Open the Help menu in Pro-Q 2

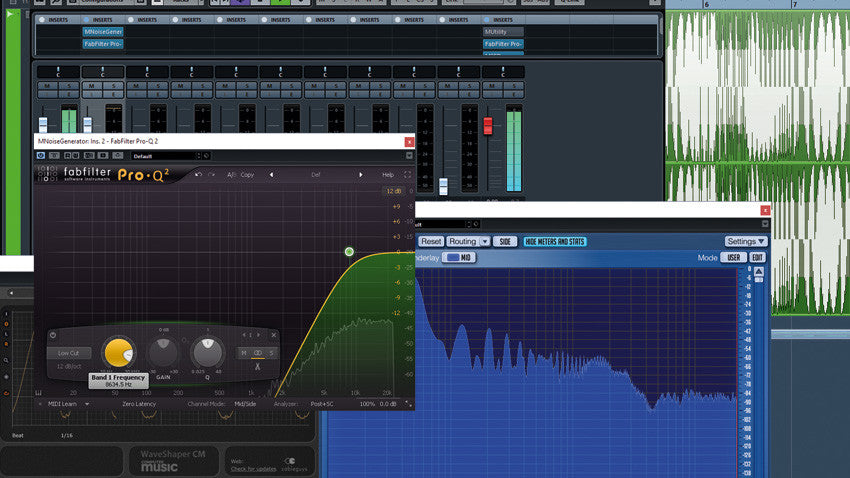388,175
